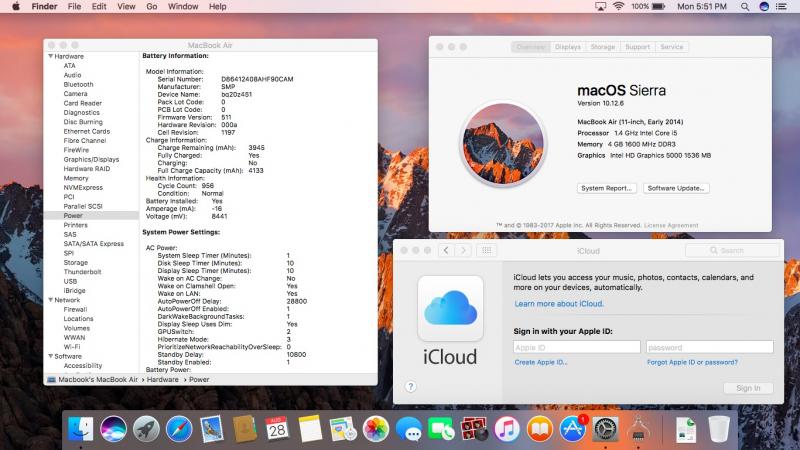800x450 pixels.
Task: Click the back arrow in iCloud window
Action: click(x=446, y=251)
